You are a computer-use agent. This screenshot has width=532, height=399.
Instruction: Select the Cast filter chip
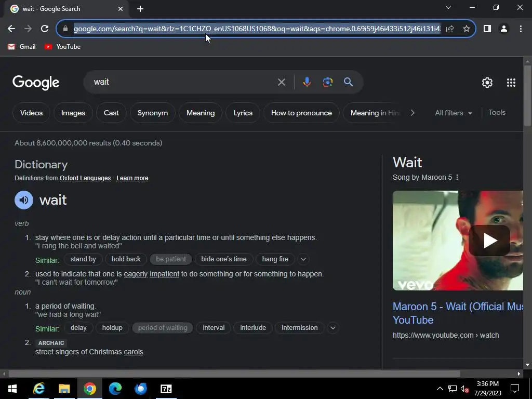click(111, 113)
